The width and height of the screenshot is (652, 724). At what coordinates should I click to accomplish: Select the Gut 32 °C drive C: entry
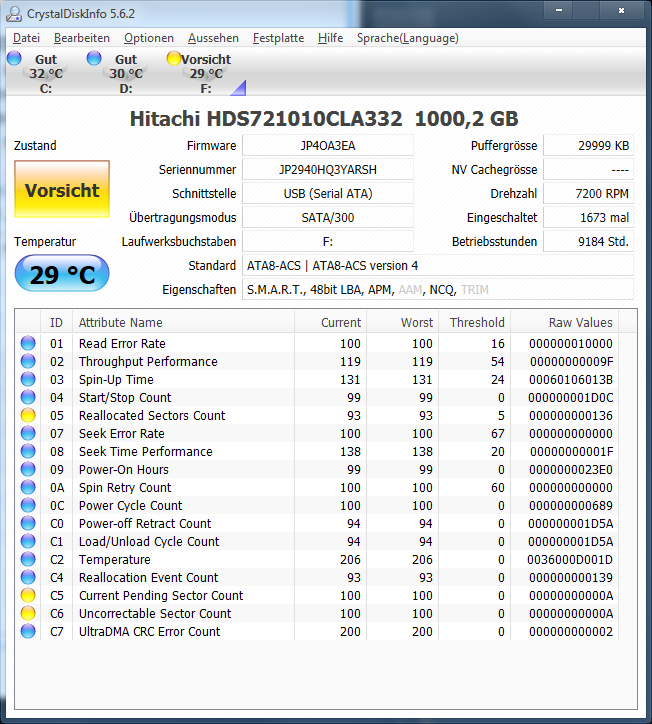click(x=46, y=73)
